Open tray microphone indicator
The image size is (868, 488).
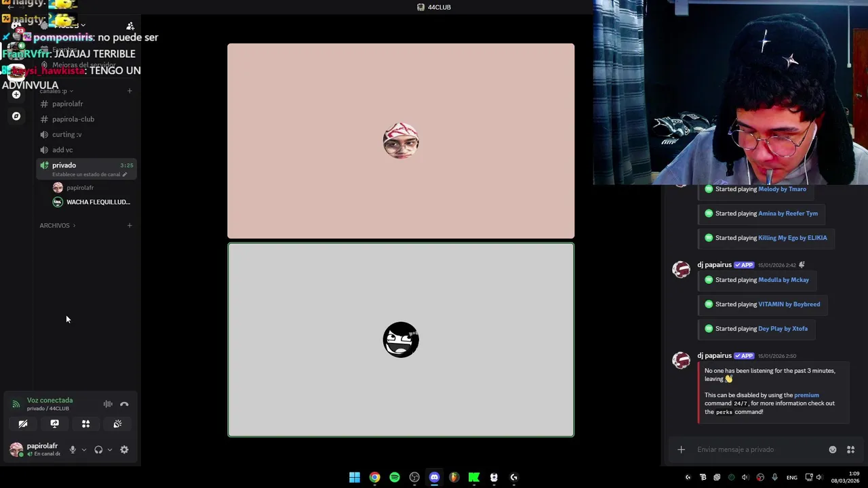point(774,477)
